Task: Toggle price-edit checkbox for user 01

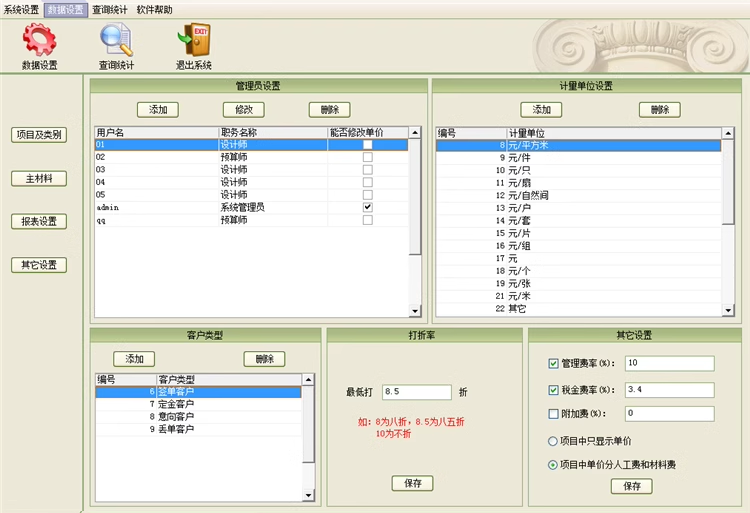Action: 367,144
